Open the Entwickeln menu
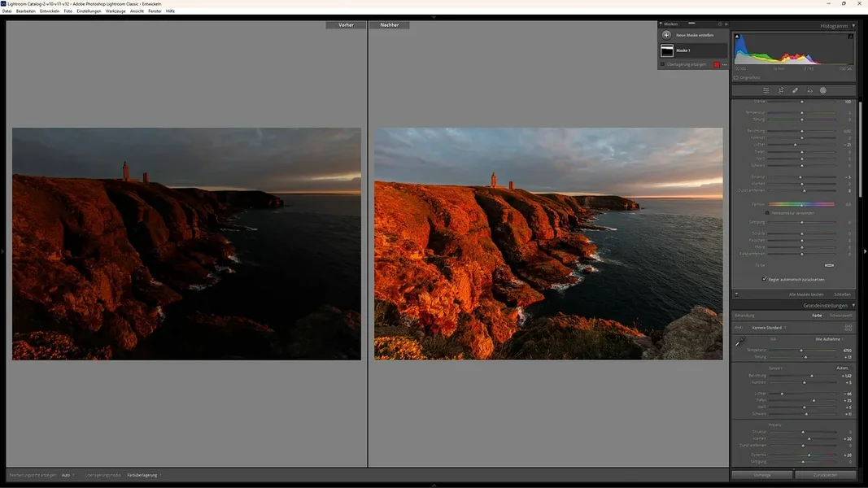This screenshot has height=488, width=868. 50,11
